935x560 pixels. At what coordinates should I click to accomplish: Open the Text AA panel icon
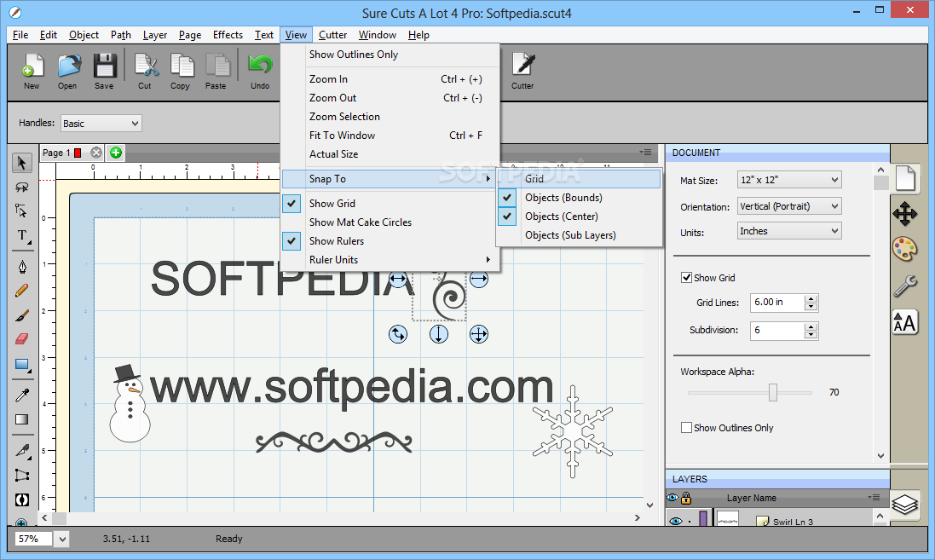point(904,323)
